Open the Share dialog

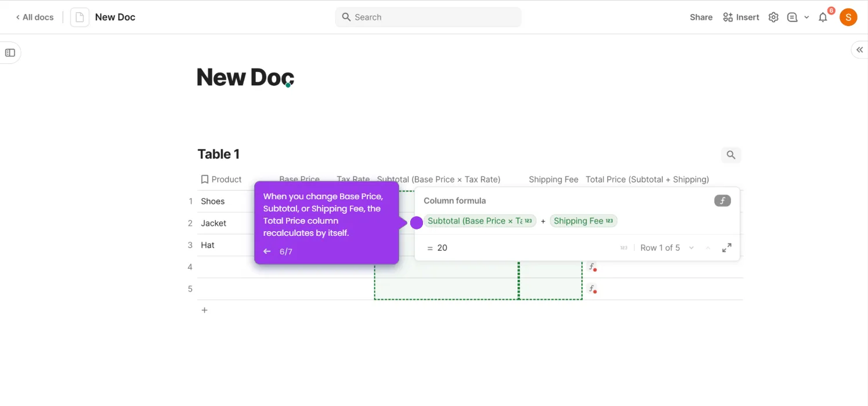click(x=701, y=17)
